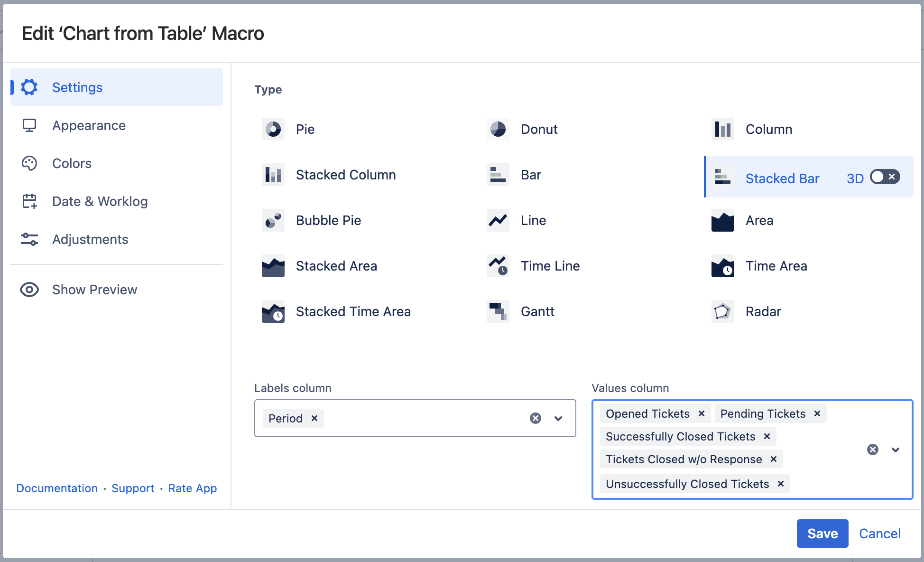Open the Appearance settings tab
Screen dimensions: 924x562
[x=89, y=125]
